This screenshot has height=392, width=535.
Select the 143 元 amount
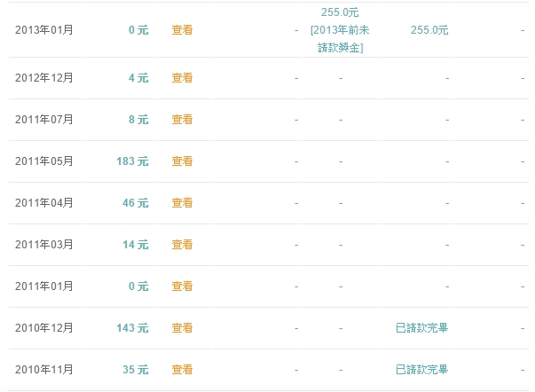[132, 328]
